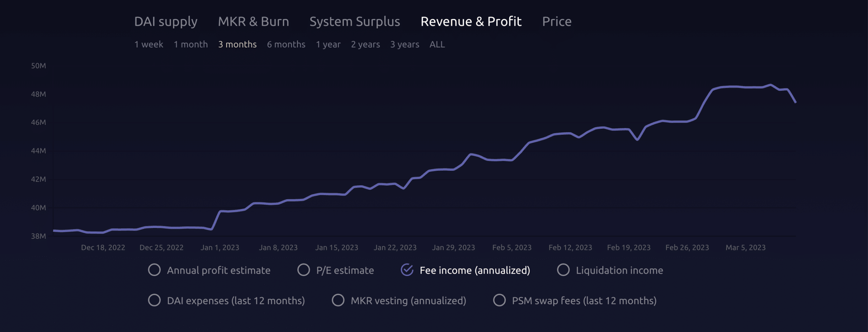Click the Mar 5, 2023 axis date

[x=746, y=248]
